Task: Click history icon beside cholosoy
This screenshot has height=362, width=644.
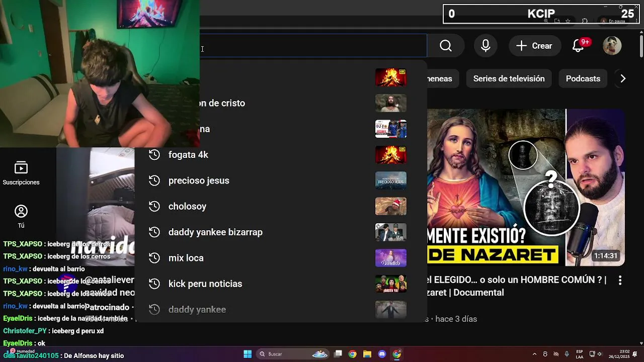Action: click(154, 206)
